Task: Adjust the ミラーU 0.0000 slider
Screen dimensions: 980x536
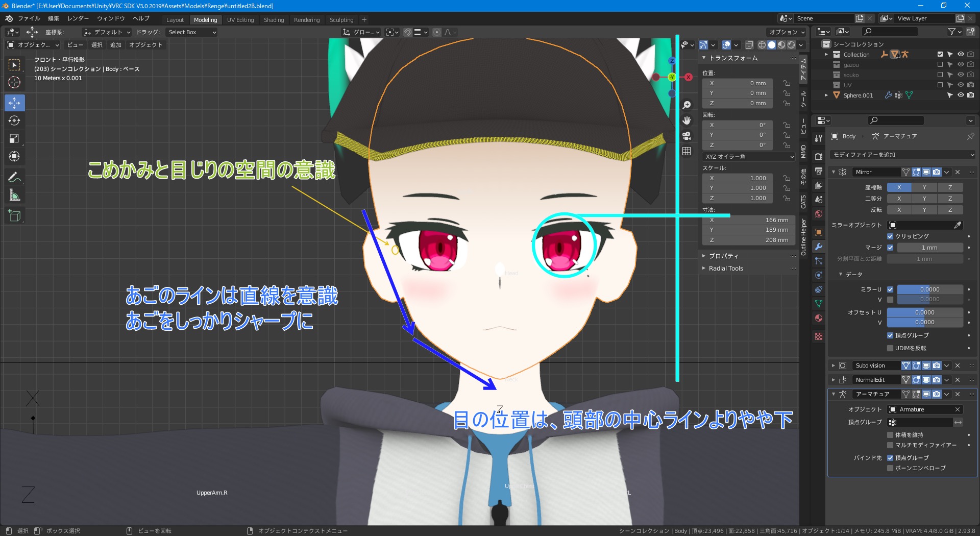Action: pyautogui.click(x=930, y=289)
